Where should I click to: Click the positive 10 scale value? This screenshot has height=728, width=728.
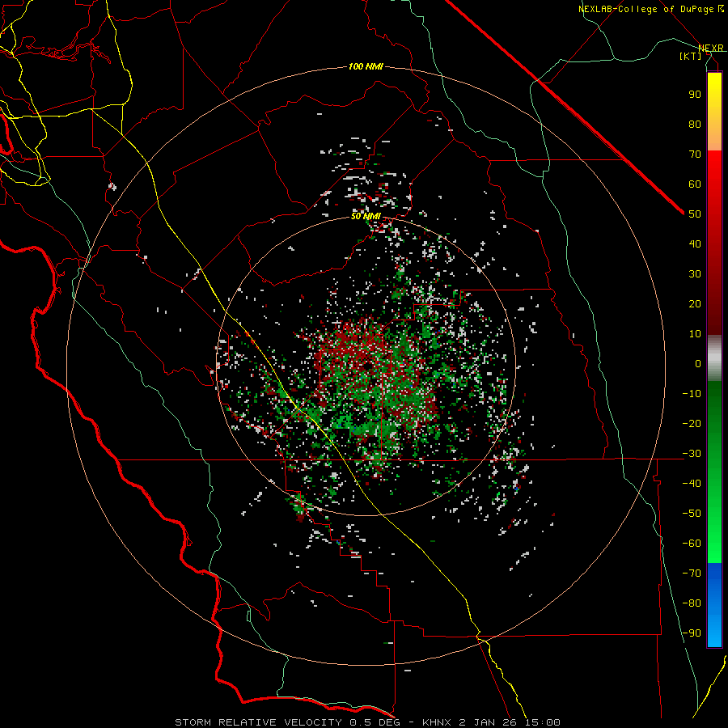pyautogui.click(x=695, y=334)
